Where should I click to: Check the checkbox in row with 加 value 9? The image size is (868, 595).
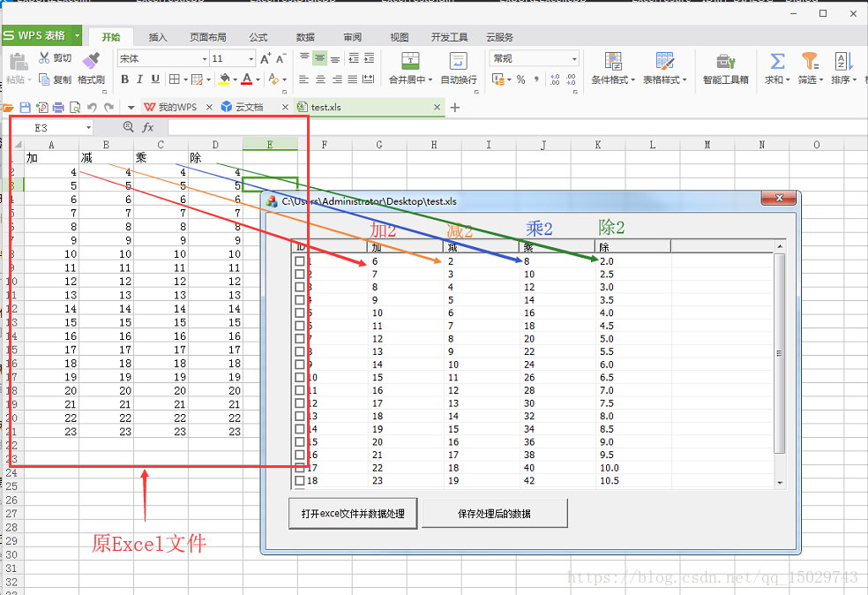pos(300,300)
